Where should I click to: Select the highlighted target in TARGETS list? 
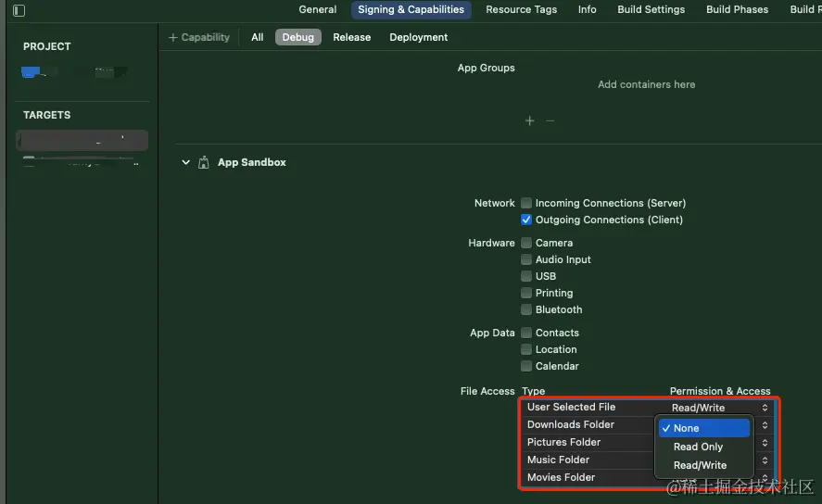tap(82, 141)
